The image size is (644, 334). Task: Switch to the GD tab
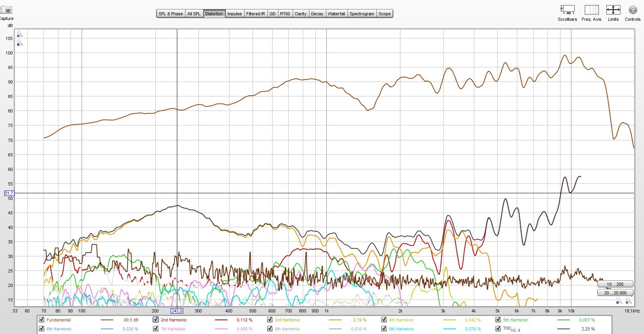click(273, 14)
